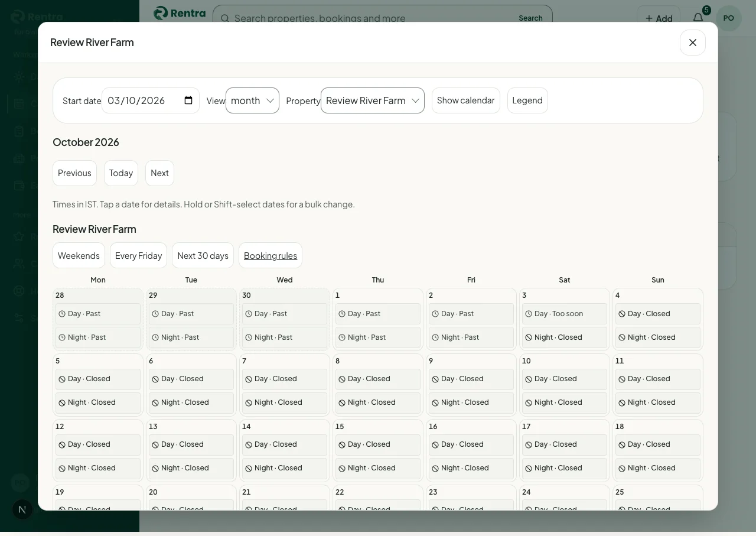Select Day · Closed slot on the 4th
The height and width of the screenshot is (536, 756).
pyautogui.click(x=658, y=314)
